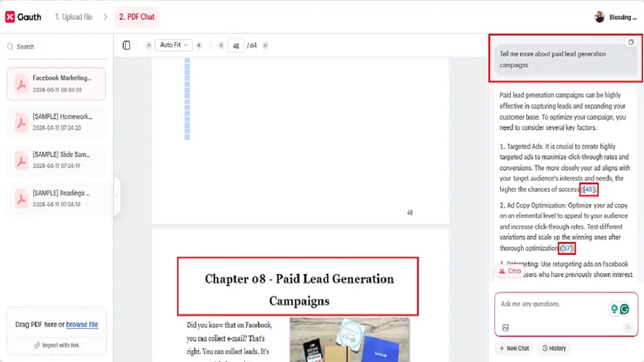This screenshot has height=362, width=644.
Task: Click the search icon in the sidebar
Action: click(x=10, y=46)
